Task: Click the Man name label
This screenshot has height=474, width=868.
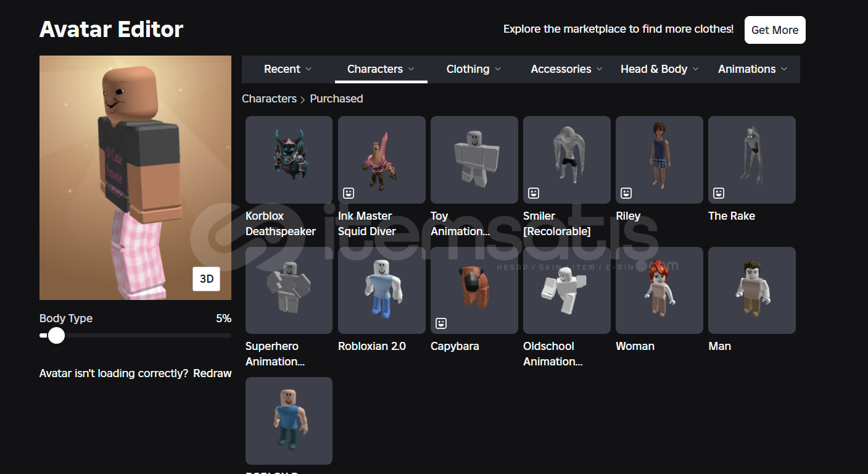Action: [x=719, y=346]
